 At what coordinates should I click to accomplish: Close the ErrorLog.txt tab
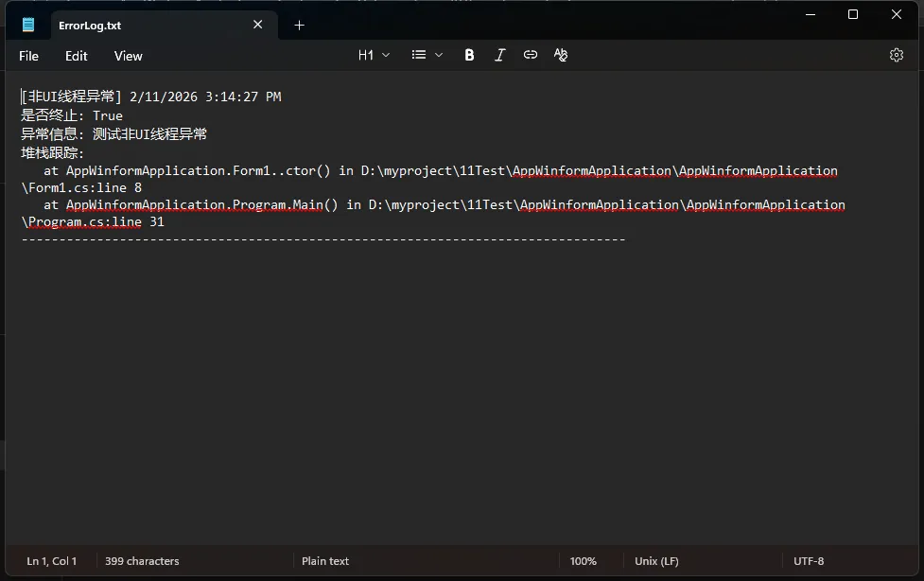point(258,26)
